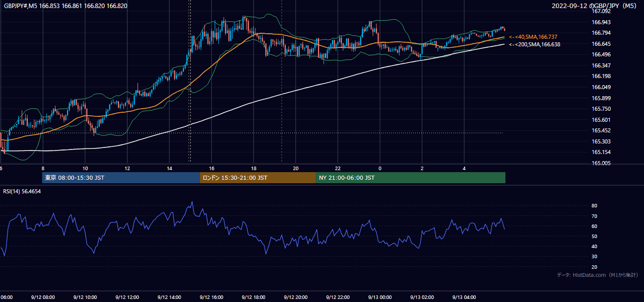
Task: Click the RSI(14) 56.4654 indicator label
Action: click(x=22, y=192)
